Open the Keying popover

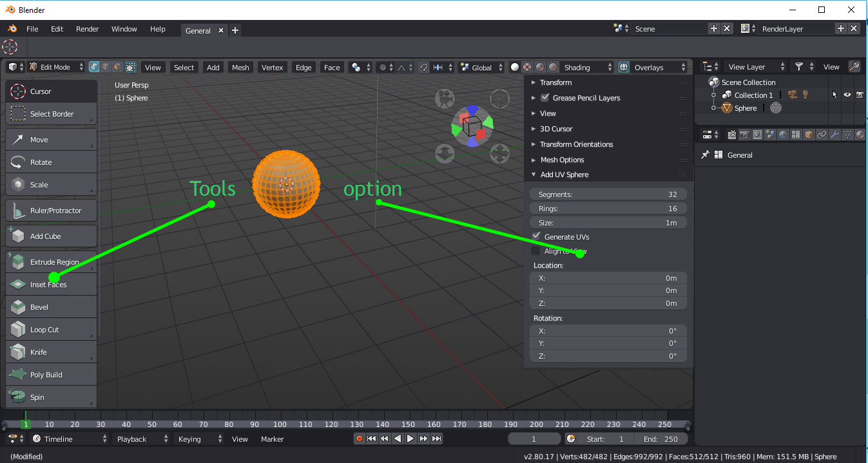pos(198,439)
